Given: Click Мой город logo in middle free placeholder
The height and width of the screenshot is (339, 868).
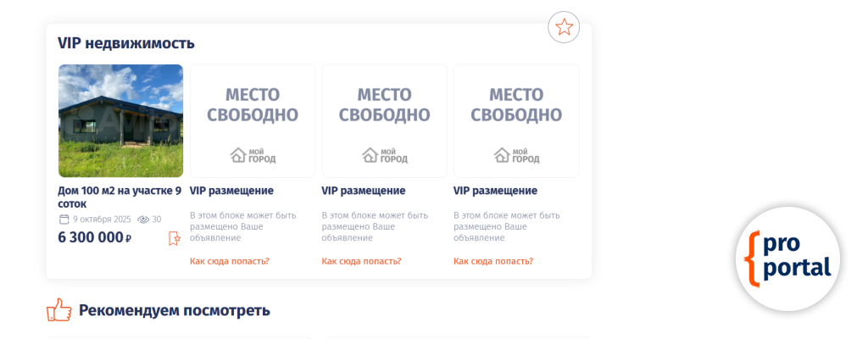Looking at the screenshot, I should 385,155.
